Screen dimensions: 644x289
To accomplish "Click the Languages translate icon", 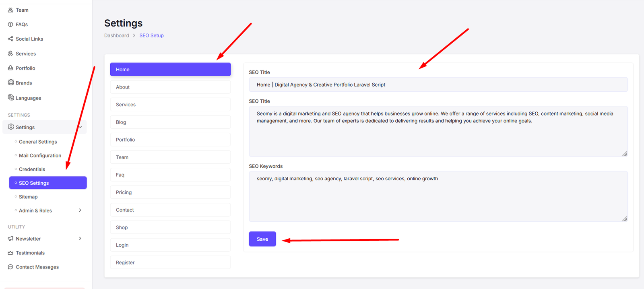I will tap(11, 98).
